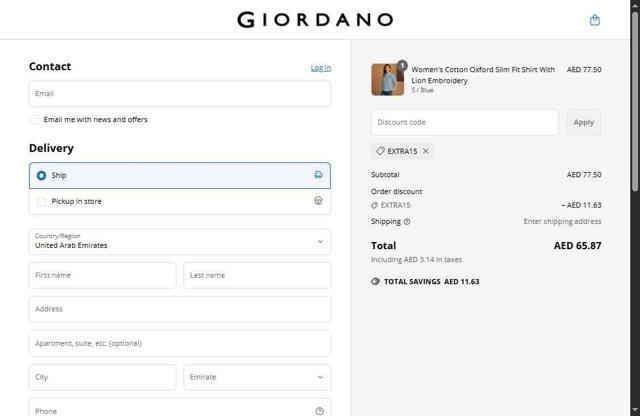The width and height of the screenshot is (640, 416).
Task: Focus the First name field
Action: tap(102, 275)
